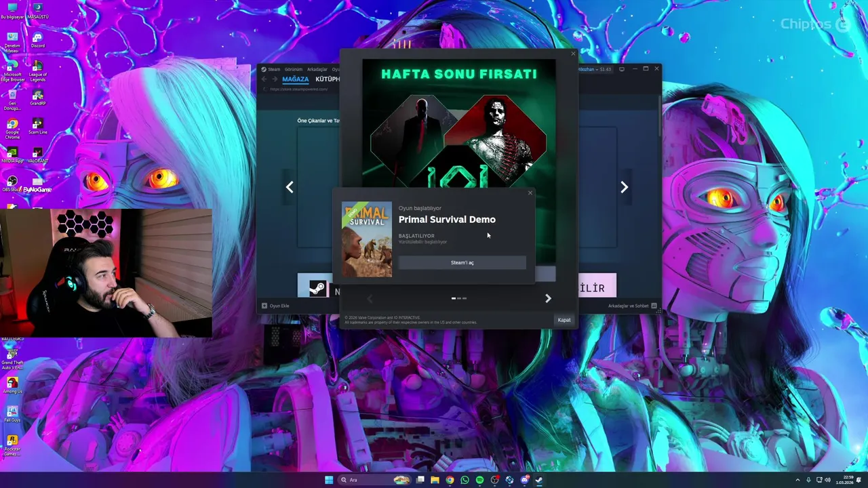
Task: Click the Kapat button in the news popup
Action: (564, 320)
